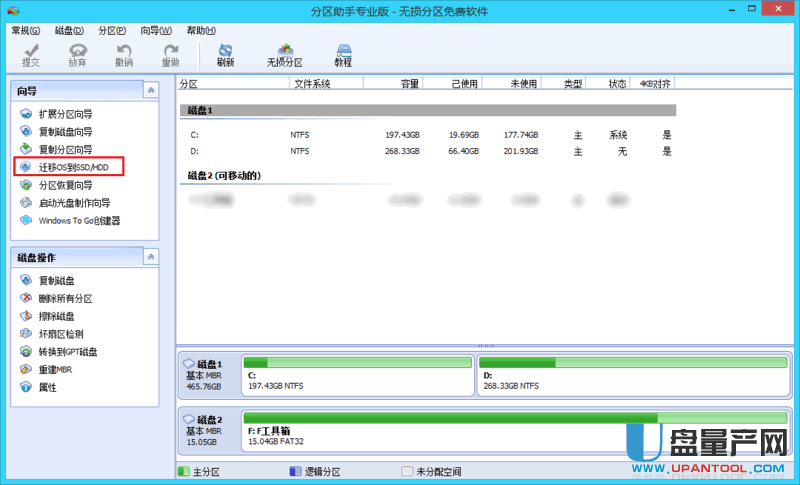Click the green 主分区 legend swatch

[x=183, y=470]
